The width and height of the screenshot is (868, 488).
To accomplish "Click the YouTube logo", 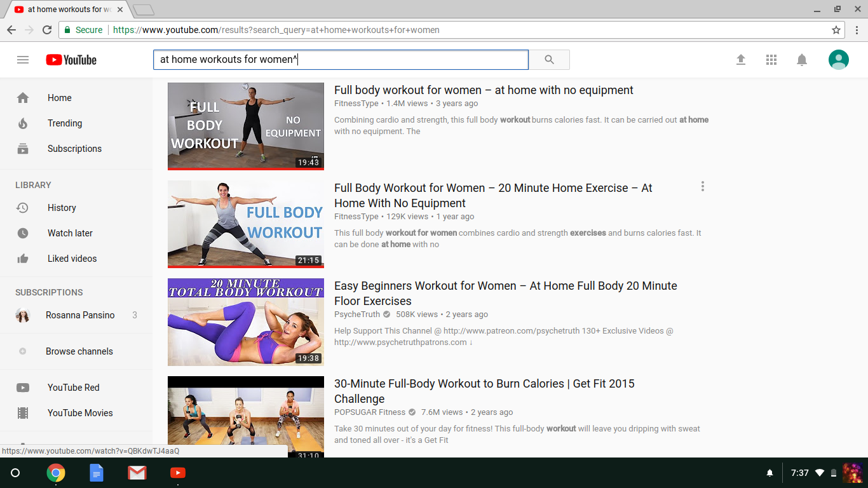I will 71,60.
